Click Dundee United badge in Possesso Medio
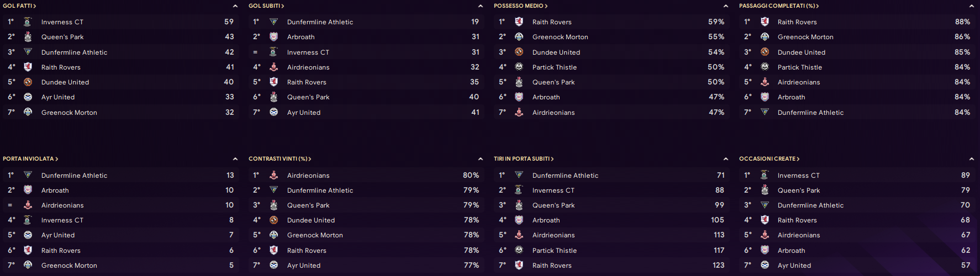980x276 pixels. [519, 52]
